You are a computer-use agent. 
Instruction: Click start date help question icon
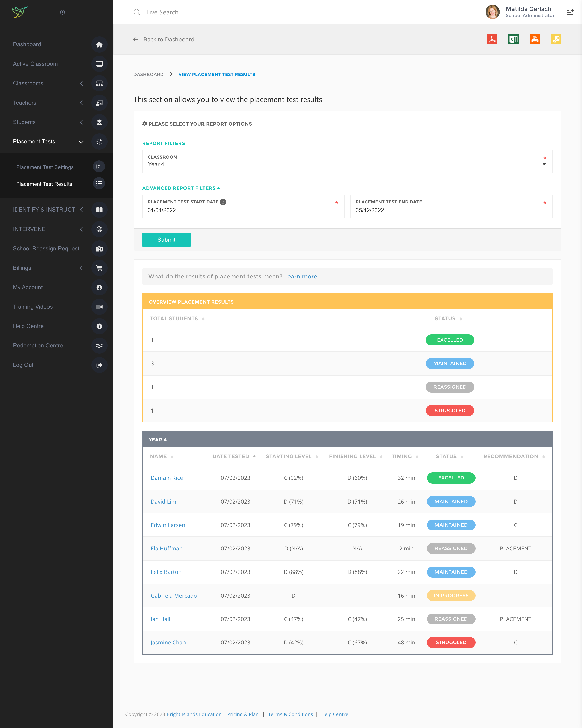pyautogui.click(x=223, y=202)
